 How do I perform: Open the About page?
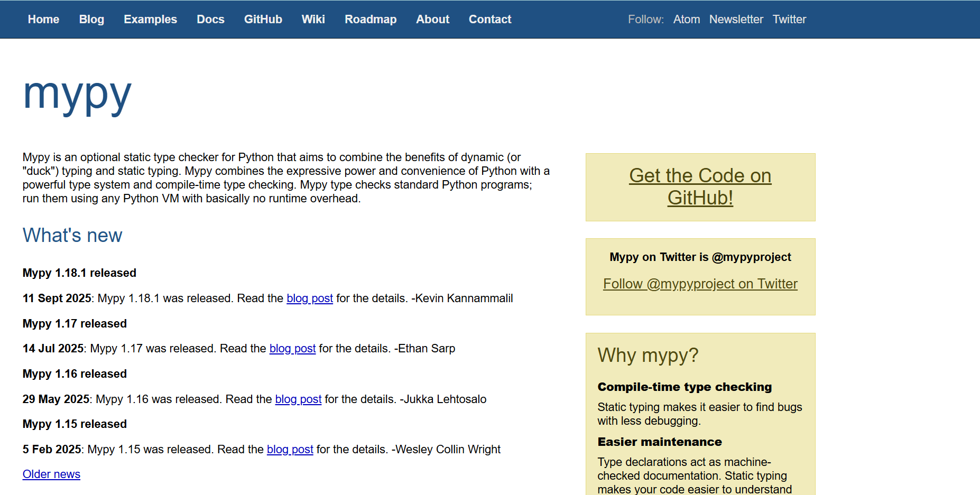point(432,20)
